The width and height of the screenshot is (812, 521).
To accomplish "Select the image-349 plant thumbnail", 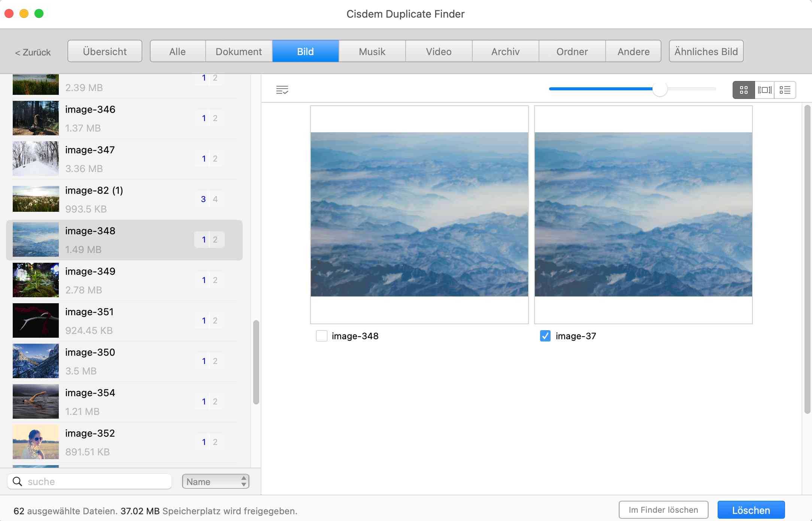I will pos(36,280).
